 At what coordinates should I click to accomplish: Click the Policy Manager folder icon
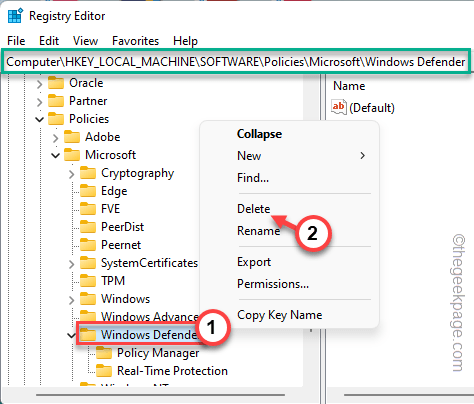click(x=104, y=353)
